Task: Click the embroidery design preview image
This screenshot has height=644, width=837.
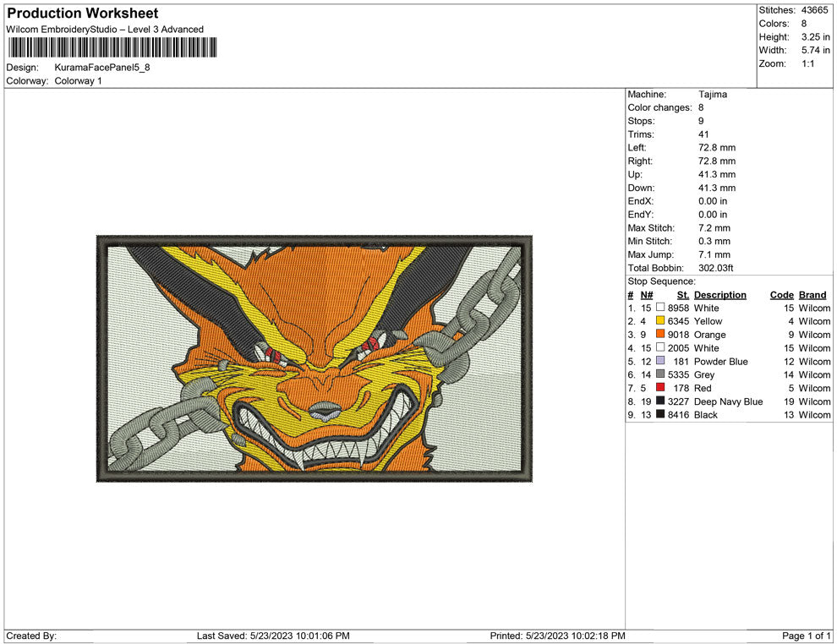Action: [x=315, y=358]
